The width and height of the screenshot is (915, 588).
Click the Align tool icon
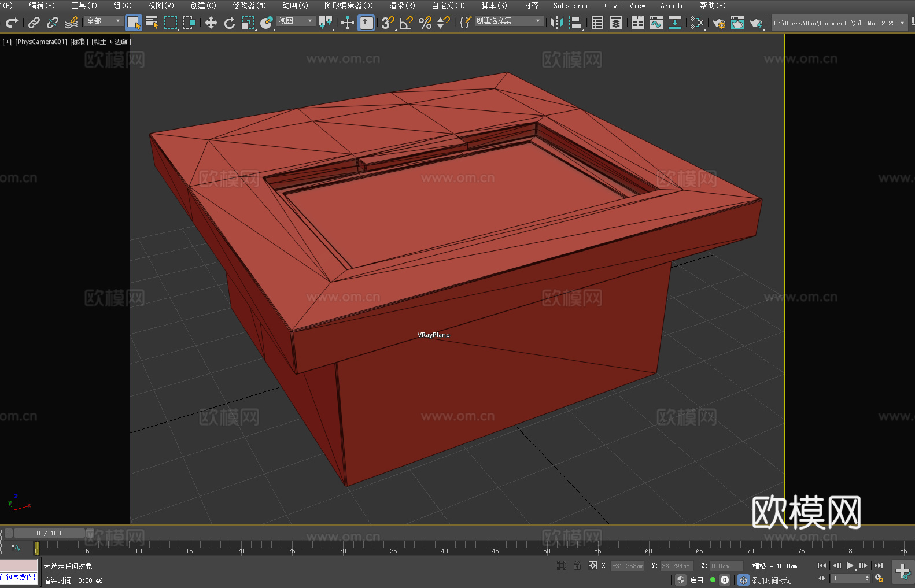(x=575, y=23)
